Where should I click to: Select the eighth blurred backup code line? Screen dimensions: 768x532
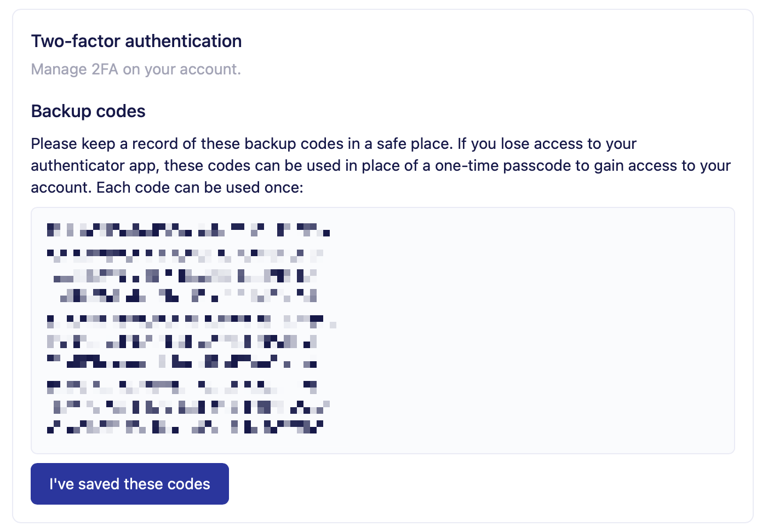tap(186, 386)
